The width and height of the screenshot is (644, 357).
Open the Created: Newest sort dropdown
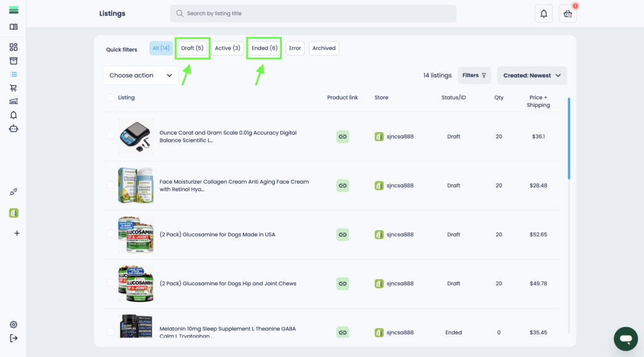[531, 76]
